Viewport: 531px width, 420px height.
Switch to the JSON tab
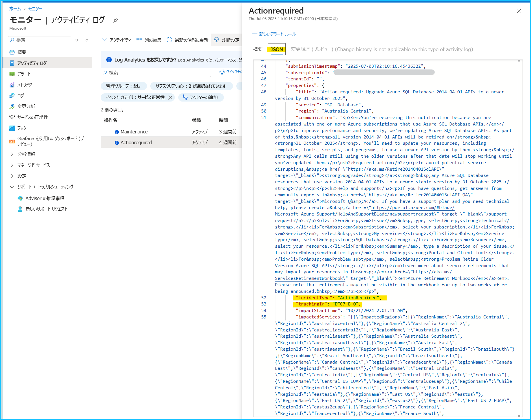tap(277, 49)
